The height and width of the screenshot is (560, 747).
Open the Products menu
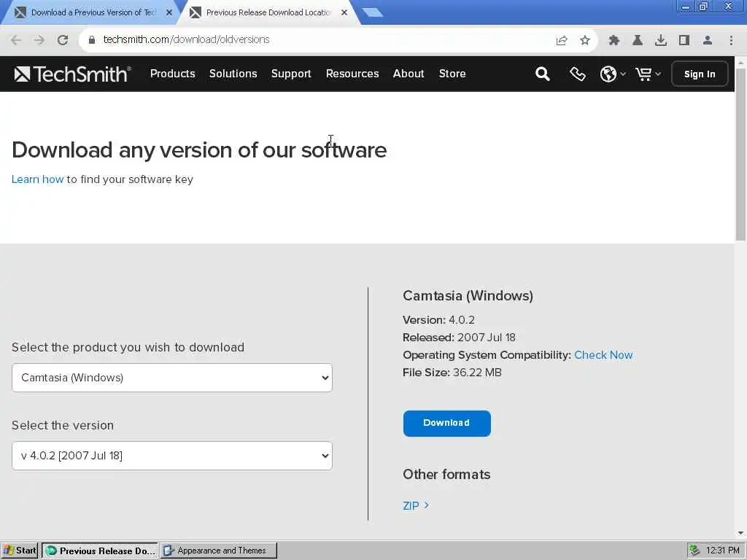[x=172, y=74]
